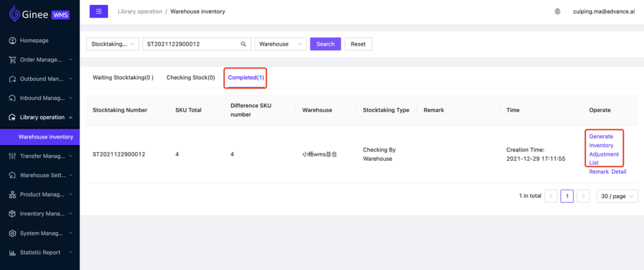Image resolution: width=644 pixels, height=270 pixels.
Task: Click the System Management gear icon
Action: click(x=13, y=233)
